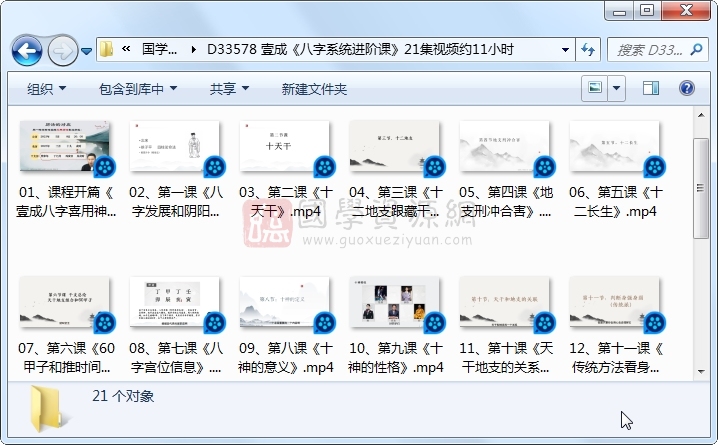Screen dimensions: 718x445
Task: Open the view options dropdown arrow
Action: point(617,88)
